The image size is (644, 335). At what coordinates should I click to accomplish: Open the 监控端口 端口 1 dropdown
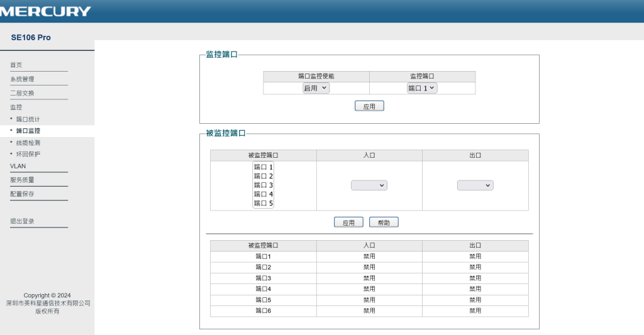pyautogui.click(x=422, y=88)
